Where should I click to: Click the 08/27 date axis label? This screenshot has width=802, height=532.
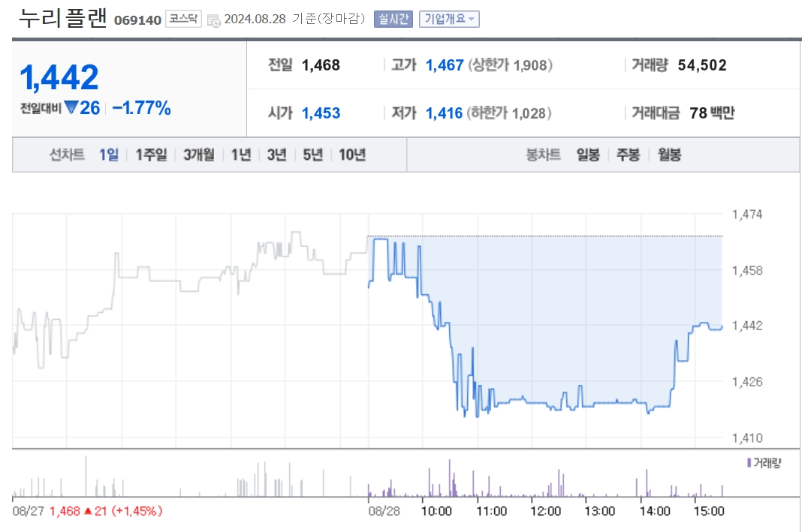tap(28, 511)
